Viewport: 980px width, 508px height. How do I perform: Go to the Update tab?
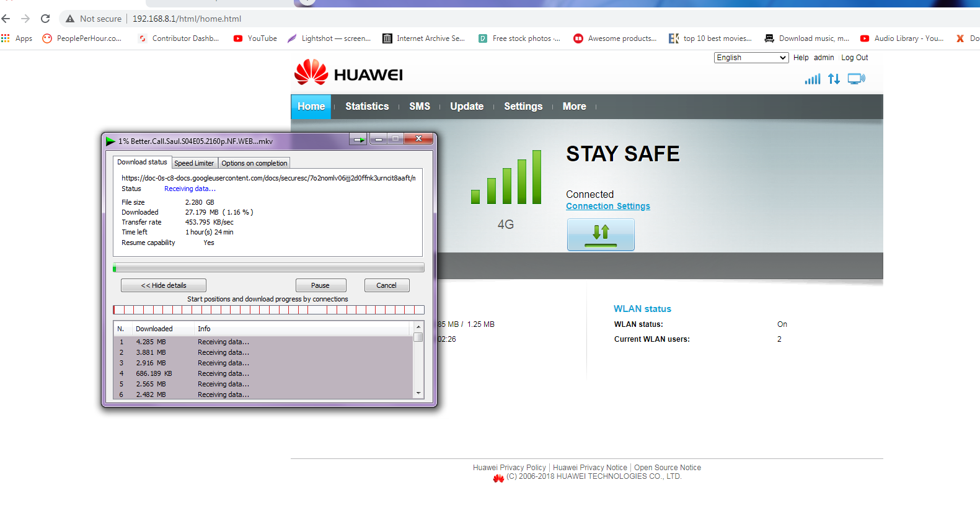pyautogui.click(x=467, y=107)
